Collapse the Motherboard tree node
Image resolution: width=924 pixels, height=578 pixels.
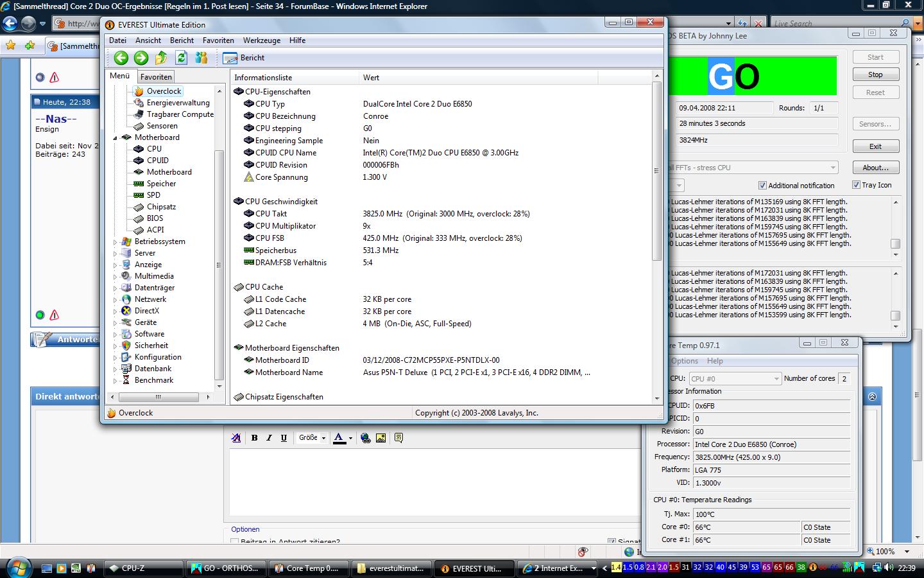[x=116, y=137]
